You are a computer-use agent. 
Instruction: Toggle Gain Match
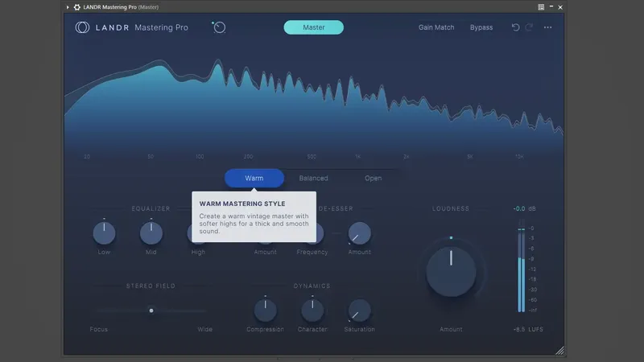[x=436, y=27]
